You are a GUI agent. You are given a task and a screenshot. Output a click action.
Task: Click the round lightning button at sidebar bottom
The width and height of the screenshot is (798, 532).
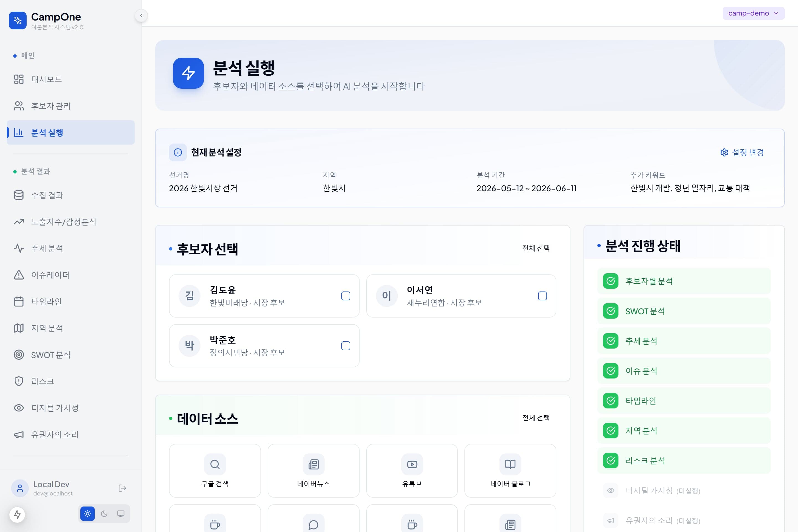[17, 515]
